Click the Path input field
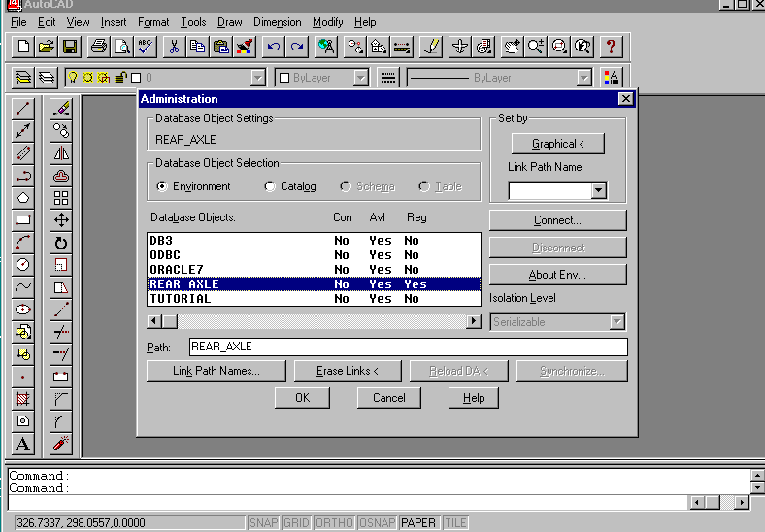 pos(409,347)
